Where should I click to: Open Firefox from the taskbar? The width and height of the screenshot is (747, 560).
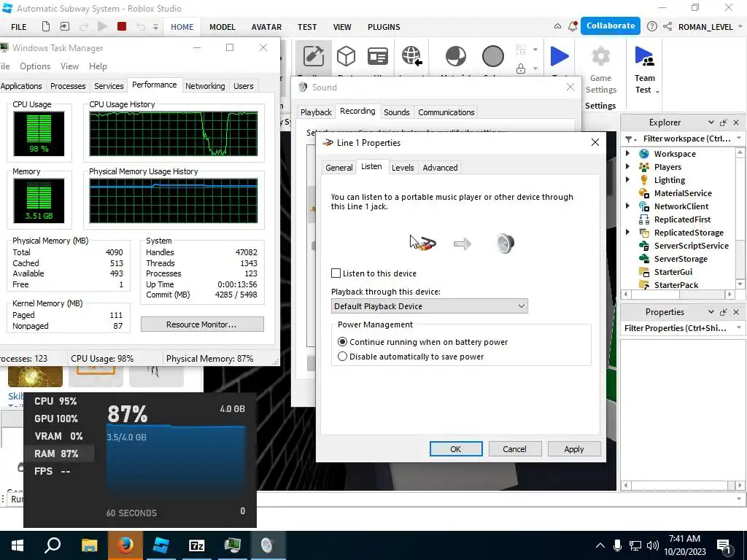pos(125,545)
